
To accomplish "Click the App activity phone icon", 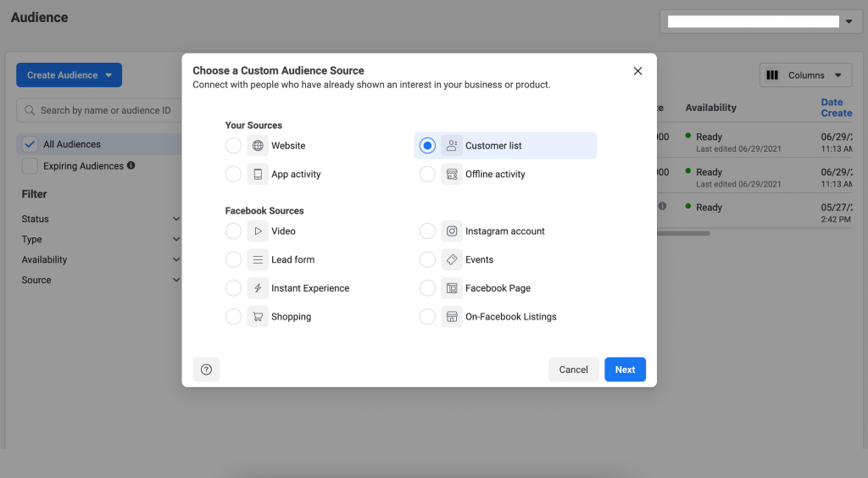I will pos(258,175).
